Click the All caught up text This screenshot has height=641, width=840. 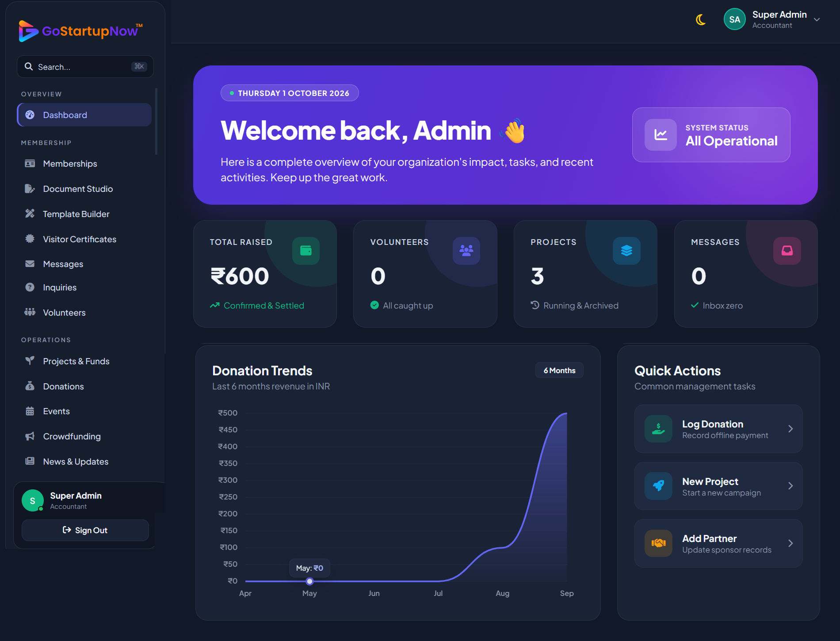click(x=408, y=305)
